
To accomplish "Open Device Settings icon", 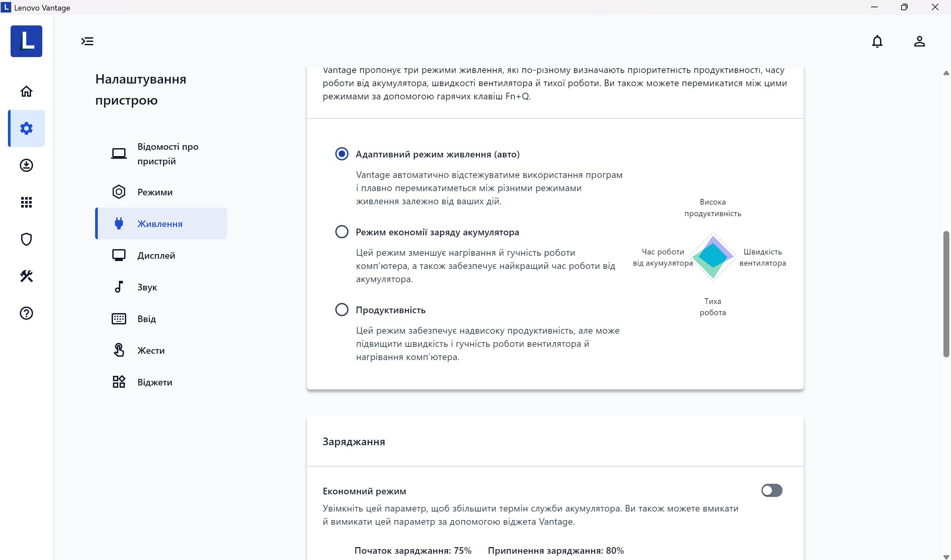I will tap(27, 128).
